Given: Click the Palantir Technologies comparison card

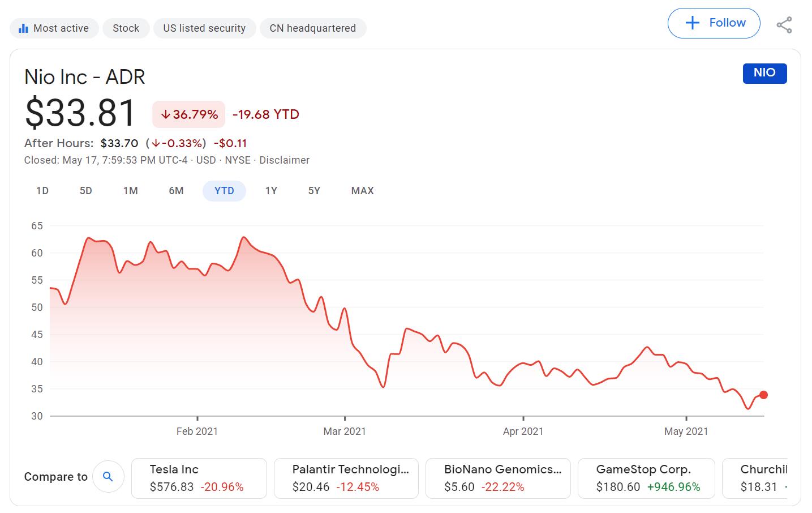Looking at the screenshot, I should coord(346,478).
